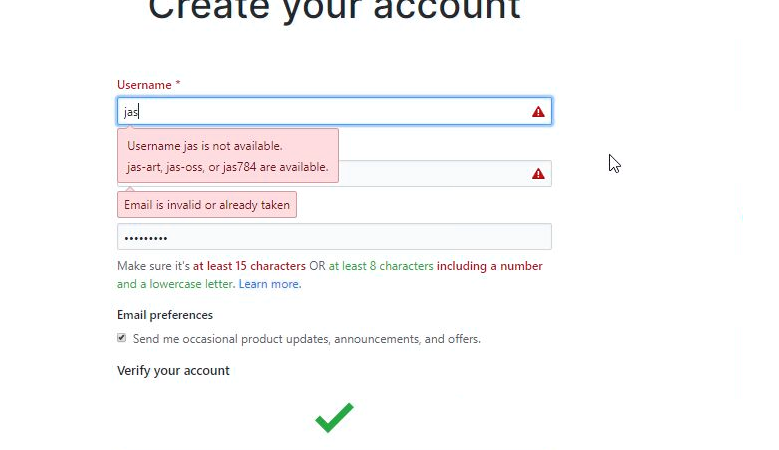Click the warning icon in Username field

538,112
